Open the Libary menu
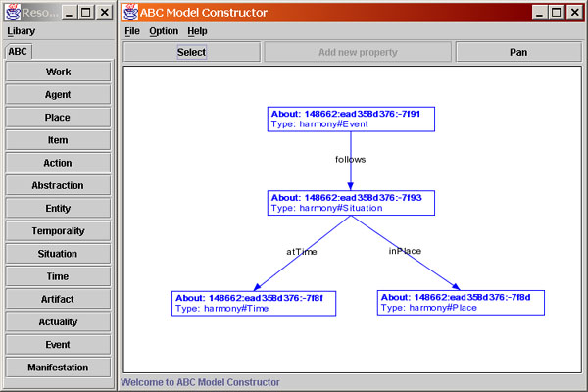The height and width of the screenshot is (392, 588). coord(21,31)
